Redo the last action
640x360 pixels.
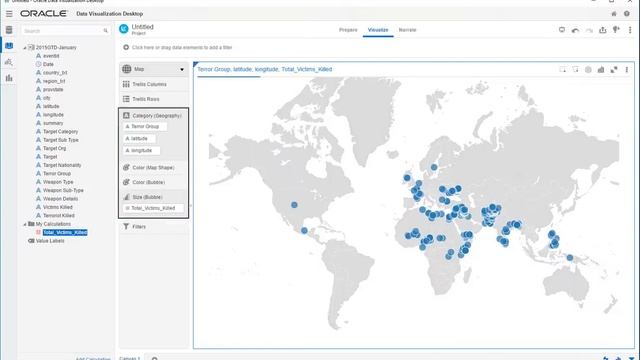[x=589, y=30]
